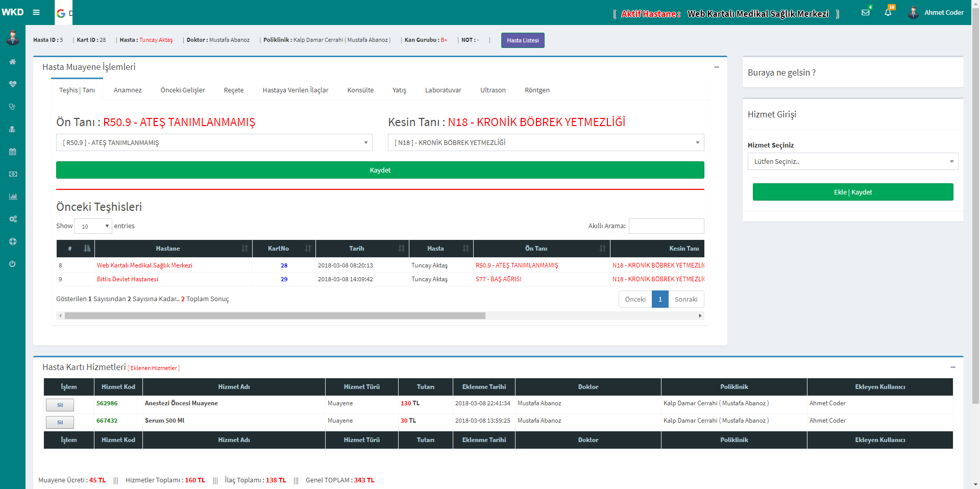The height and width of the screenshot is (489, 980).
Task: Open the settings gears sidebar icon
Action: pyautogui.click(x=13, y=219)
